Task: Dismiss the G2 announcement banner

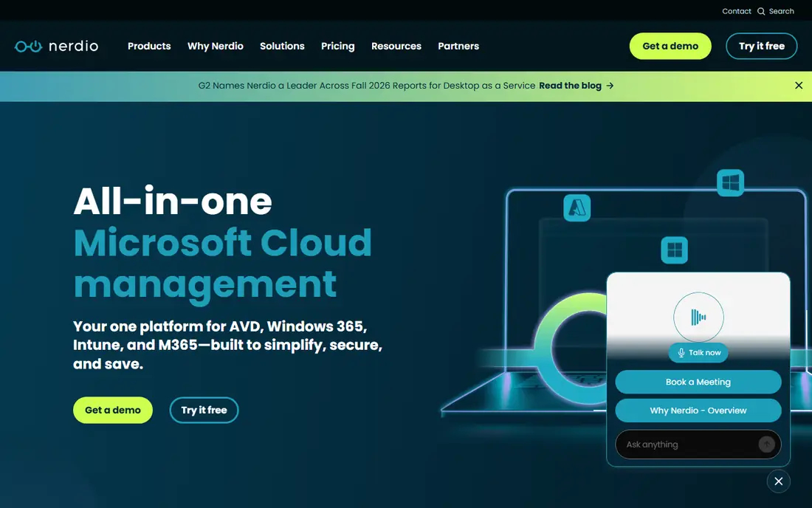Action: coord(799,86)
